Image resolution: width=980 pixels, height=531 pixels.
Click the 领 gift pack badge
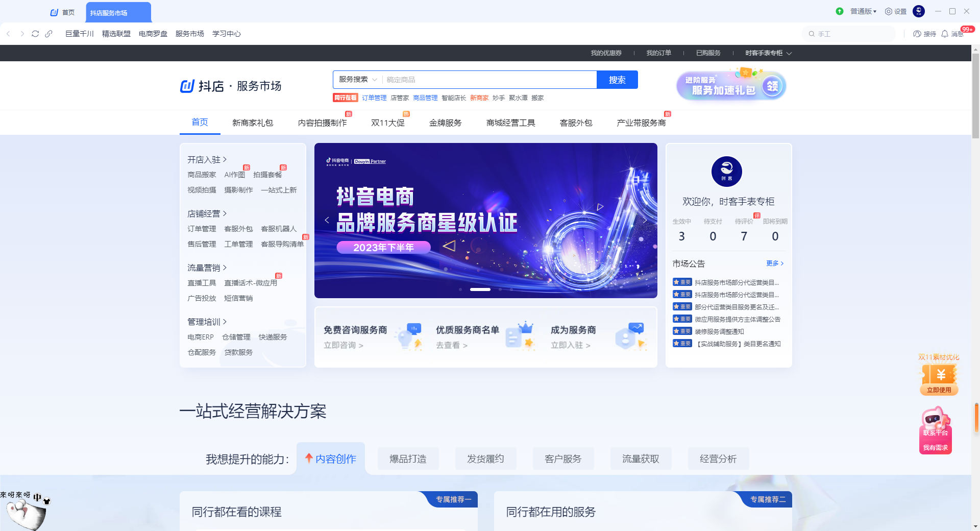[772, 86]
